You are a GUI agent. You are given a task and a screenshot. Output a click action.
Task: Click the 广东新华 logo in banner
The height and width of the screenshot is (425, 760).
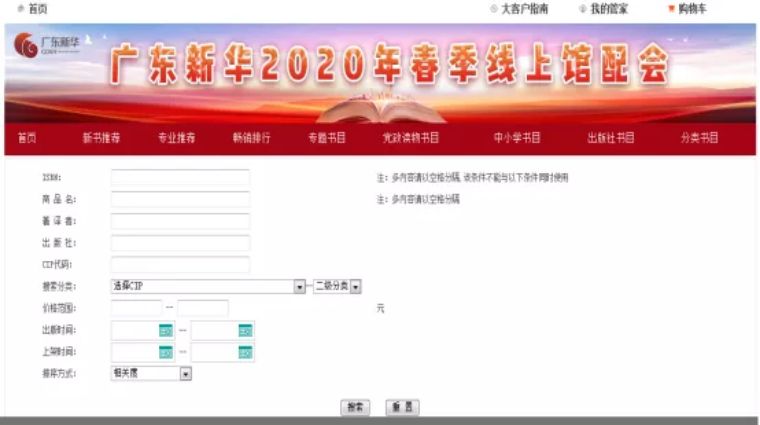(x=47, y=45)
